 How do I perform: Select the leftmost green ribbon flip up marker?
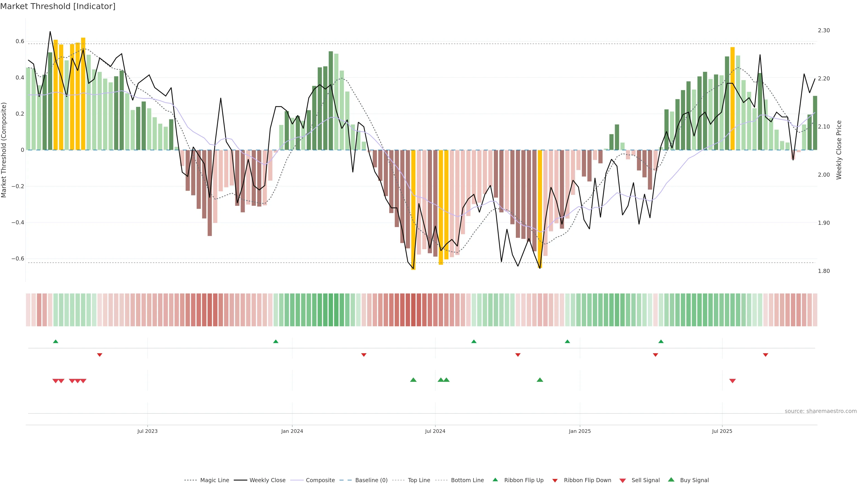click(56, 342)
